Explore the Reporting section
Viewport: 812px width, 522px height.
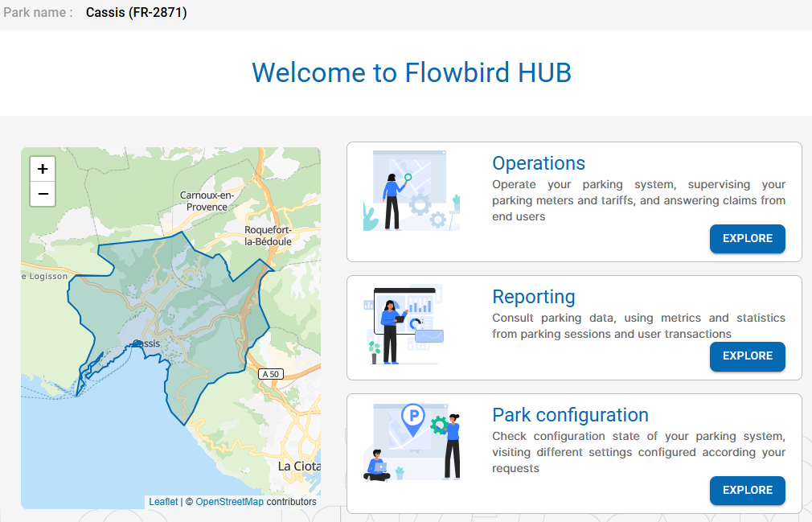tap(747, 356)
